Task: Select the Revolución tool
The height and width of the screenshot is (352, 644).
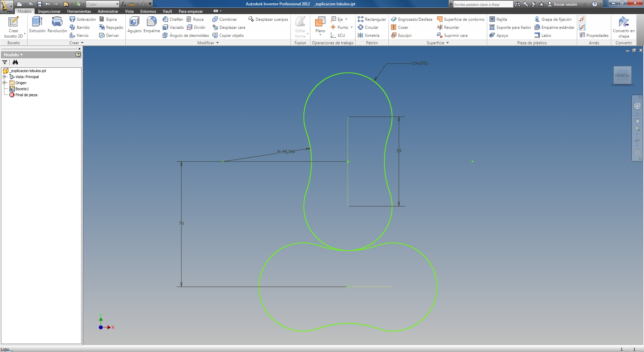Action: (x=57, y=25)
